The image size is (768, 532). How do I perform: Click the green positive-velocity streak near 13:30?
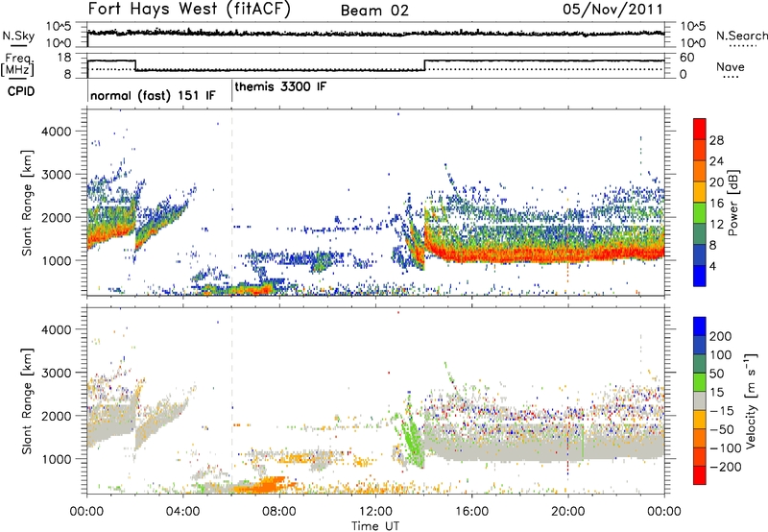point(412,435)
